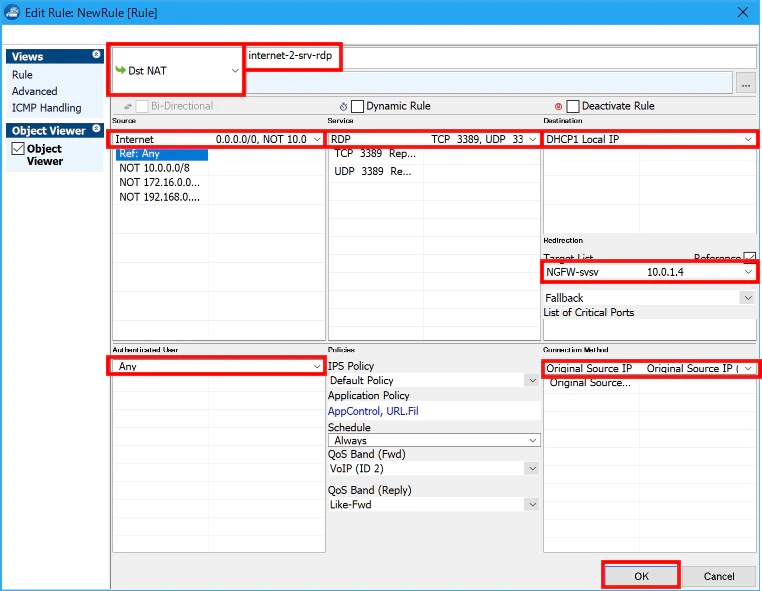Screen dimensions: 762x591
Task: Confirm the rule with OK
Action: point(641,576)
